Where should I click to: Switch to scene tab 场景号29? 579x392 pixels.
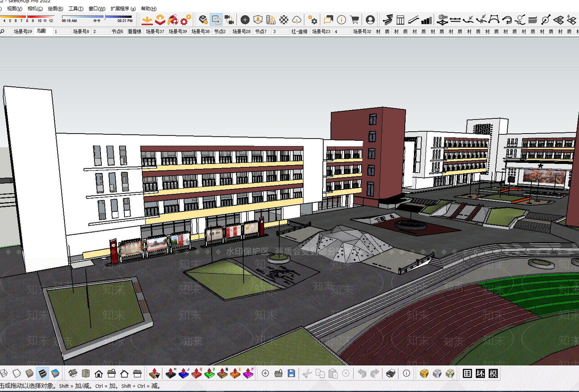[23, 31]
